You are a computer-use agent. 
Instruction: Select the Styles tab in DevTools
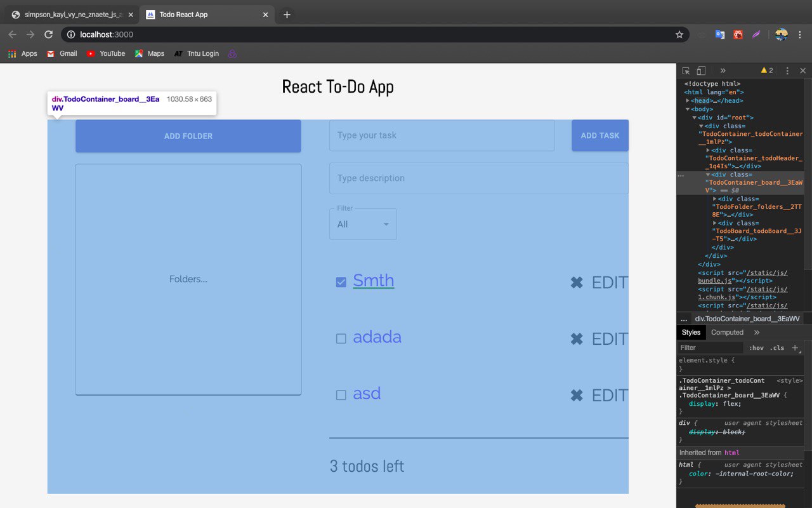(691, 332)
